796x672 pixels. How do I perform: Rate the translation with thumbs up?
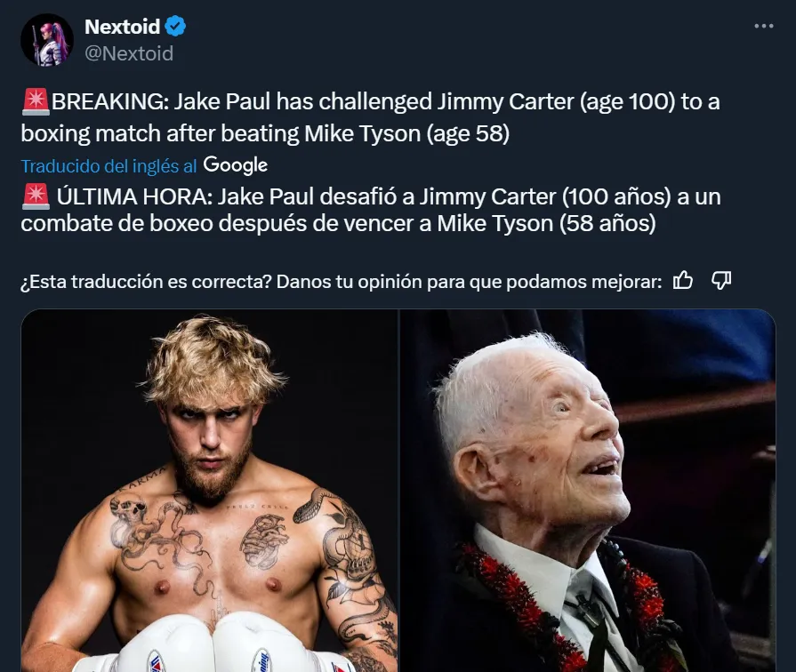tap(683, 281)
